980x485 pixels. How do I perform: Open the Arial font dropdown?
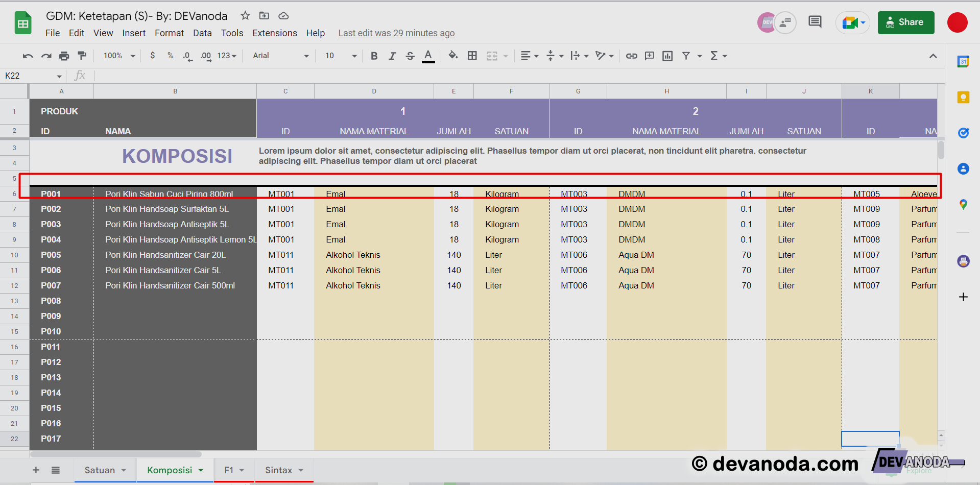coord(281,56)
